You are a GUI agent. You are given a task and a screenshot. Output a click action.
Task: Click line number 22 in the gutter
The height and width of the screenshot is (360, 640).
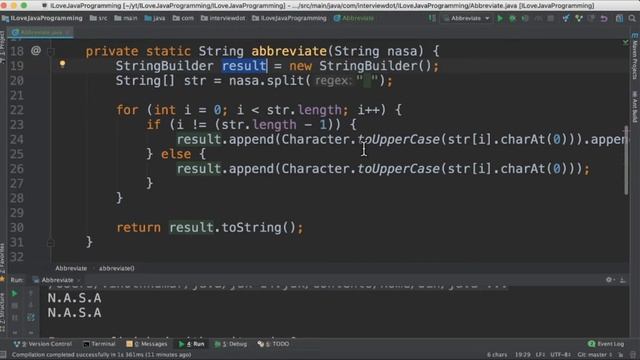click(x=17, y=110)
